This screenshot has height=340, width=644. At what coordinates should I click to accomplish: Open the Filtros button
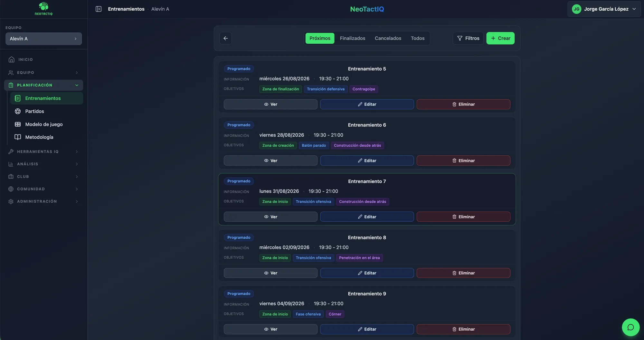(468, 38)
